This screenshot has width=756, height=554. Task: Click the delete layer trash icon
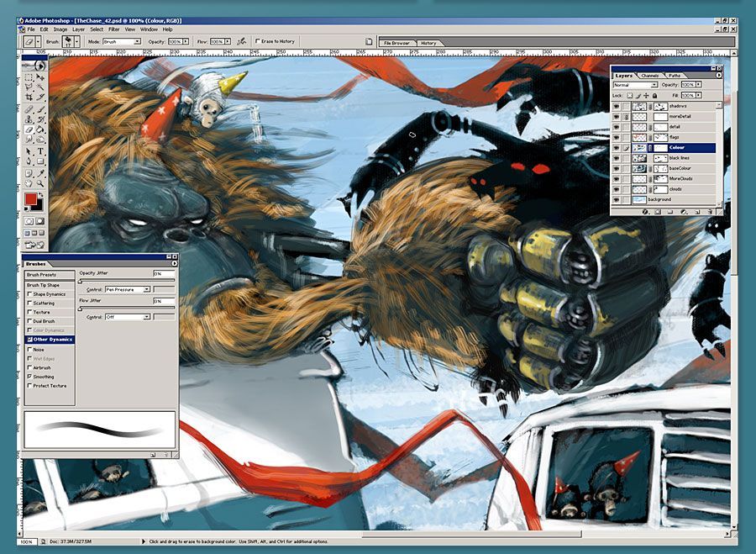click(x=710, y=212)
